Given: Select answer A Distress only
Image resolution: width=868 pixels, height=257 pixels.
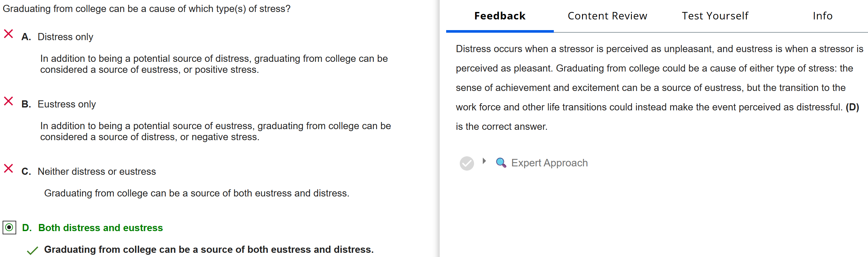Looking at the screenshot, I should click(x=65, y=37).
